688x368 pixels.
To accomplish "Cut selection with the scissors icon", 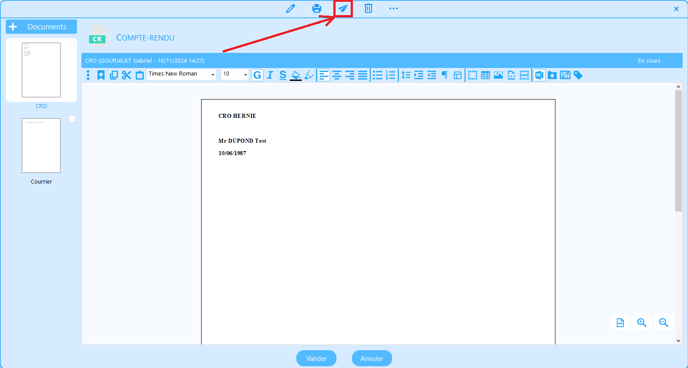I will click(x=126, y=75).
